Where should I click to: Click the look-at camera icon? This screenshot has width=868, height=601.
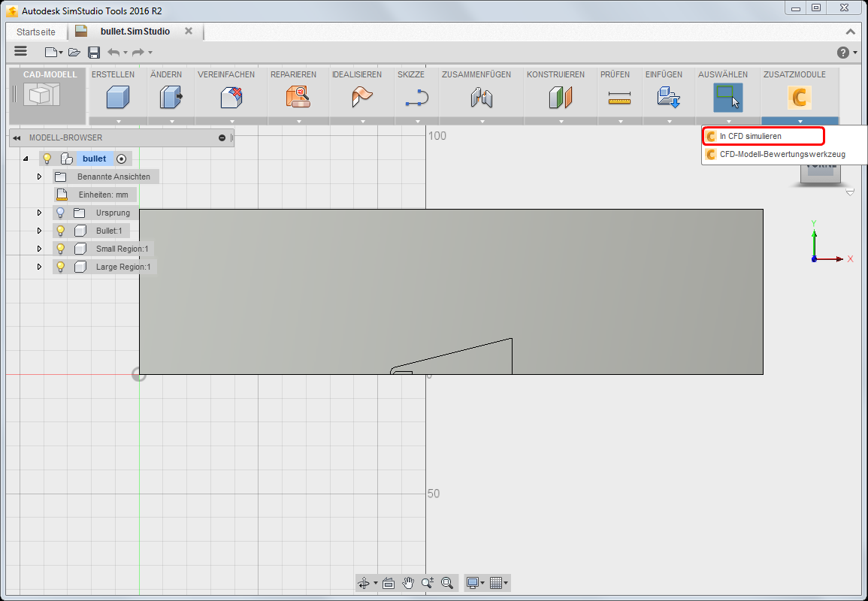point(389,583)
